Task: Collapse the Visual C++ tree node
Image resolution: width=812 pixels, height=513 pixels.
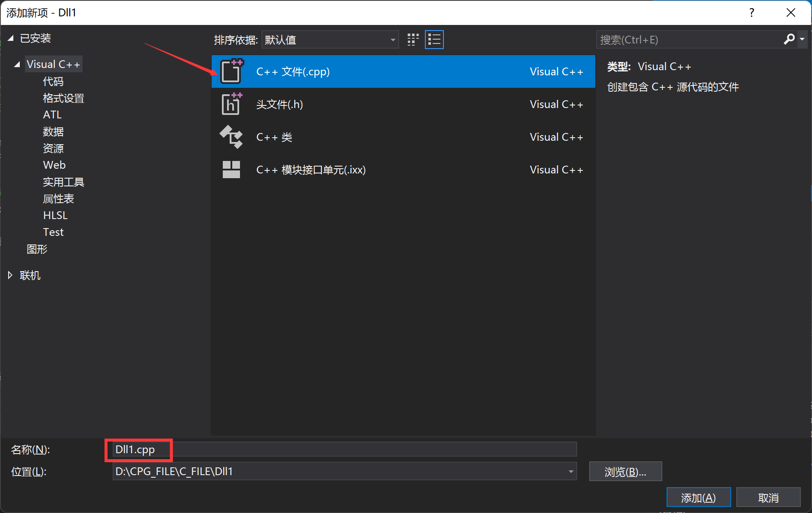Action: coord(17,65)
